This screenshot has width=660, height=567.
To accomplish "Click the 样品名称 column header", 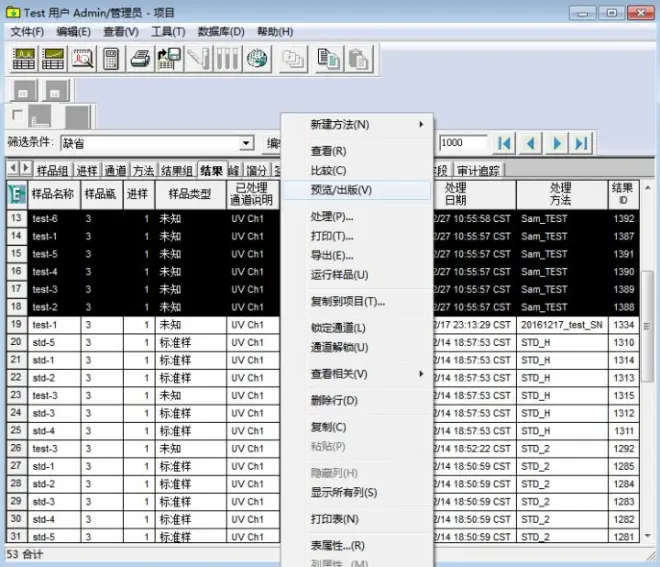I will pos(53,194).
